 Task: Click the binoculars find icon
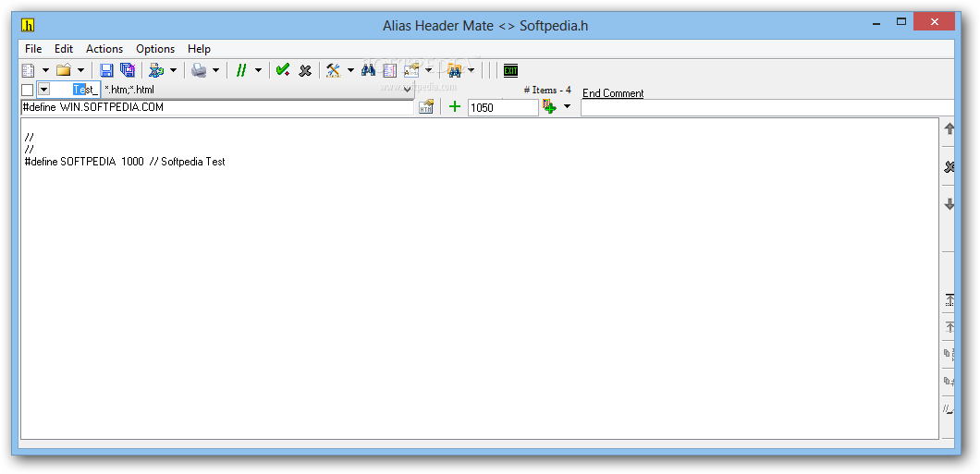tap(368, 70)
